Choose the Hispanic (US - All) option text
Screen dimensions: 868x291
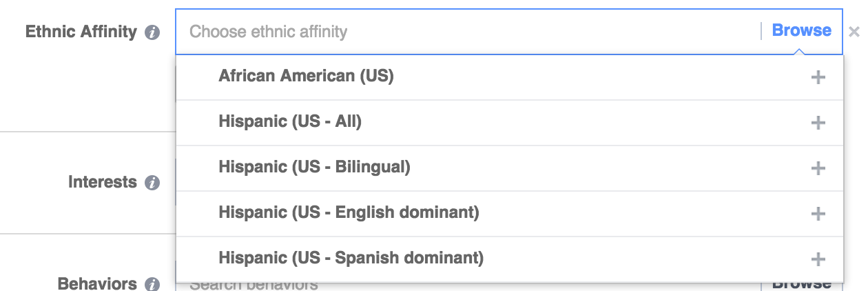[290, 121]
